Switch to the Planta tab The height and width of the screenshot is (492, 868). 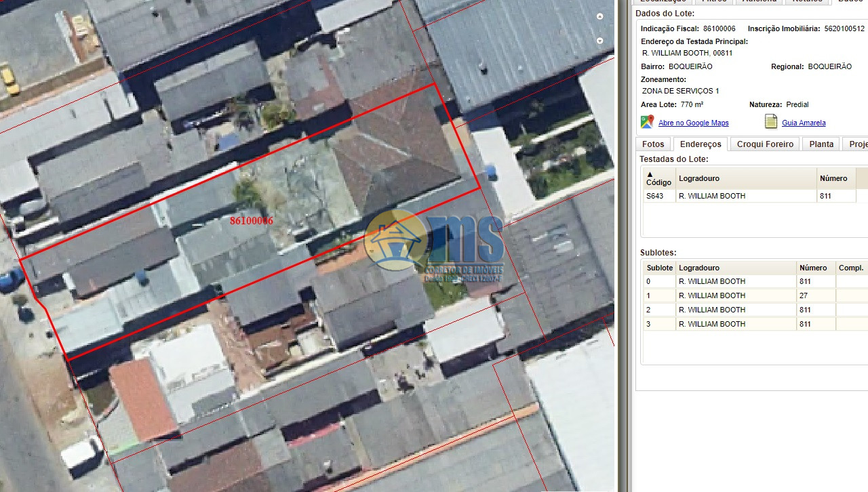pyautogui.click(x=821, y=144)
